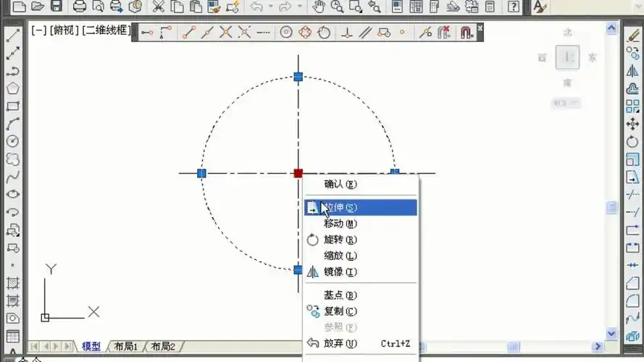The width and height of the screenshot is (644, 362).
Task: Open a file with the folder icon
Action: (x=38, y=7)
